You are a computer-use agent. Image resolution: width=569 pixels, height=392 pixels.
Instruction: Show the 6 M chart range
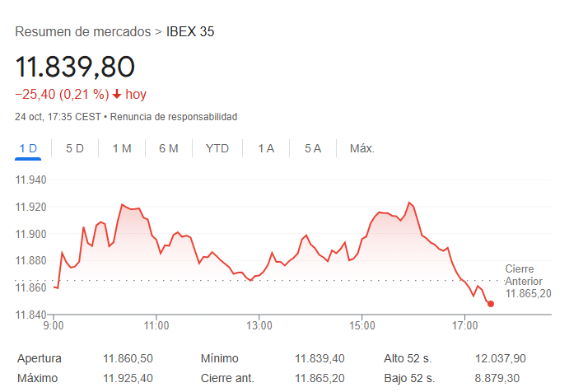(169, 148)
